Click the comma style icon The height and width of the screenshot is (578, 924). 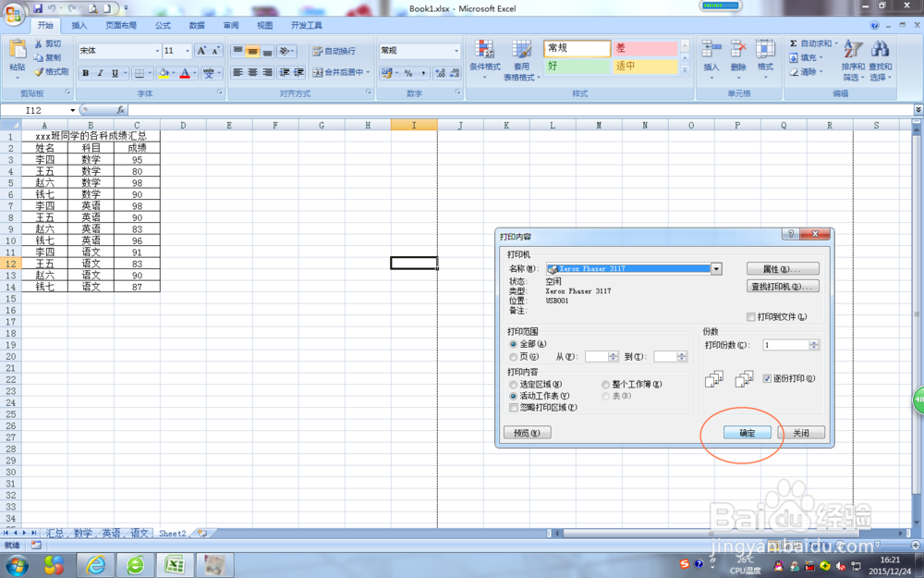click(423, 73)
